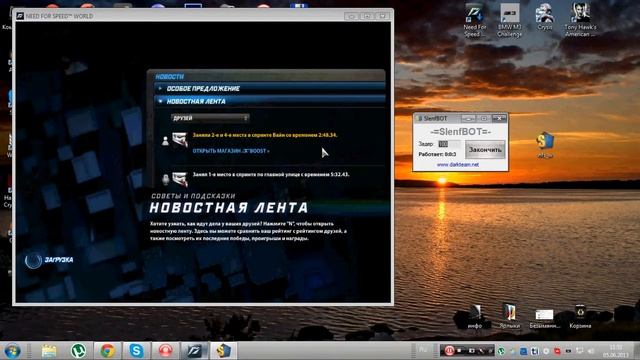The height and width of the screenshot is (360, 640).
Task: Open the www.darkteam.net link in SlenfBOT
Action: (x=458, y=164)
